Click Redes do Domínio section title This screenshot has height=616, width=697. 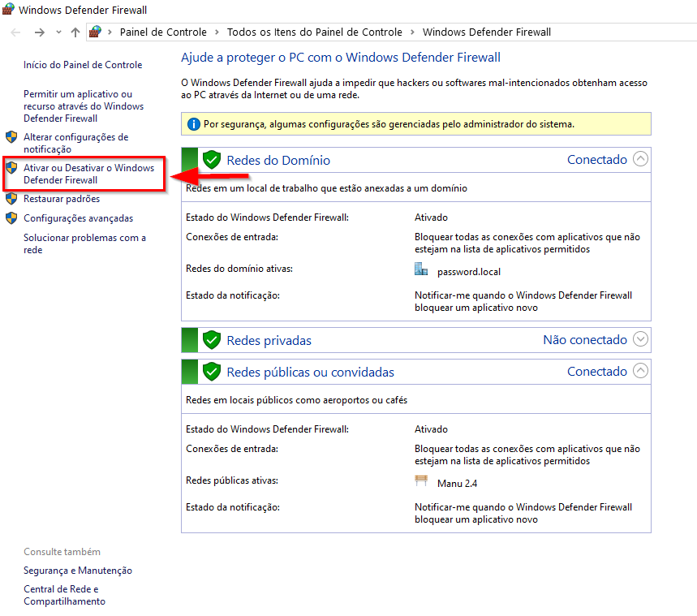click(x=278, y=160)
